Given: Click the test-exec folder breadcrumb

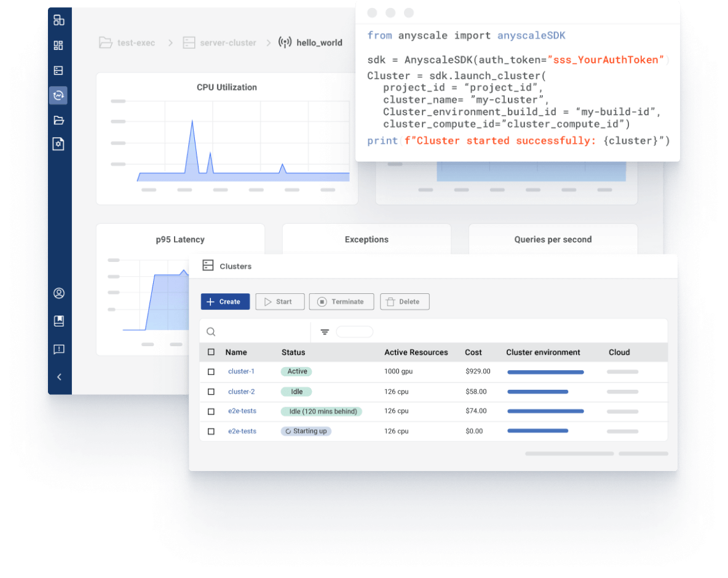Looking at the screenshot, I should [127, 42].
